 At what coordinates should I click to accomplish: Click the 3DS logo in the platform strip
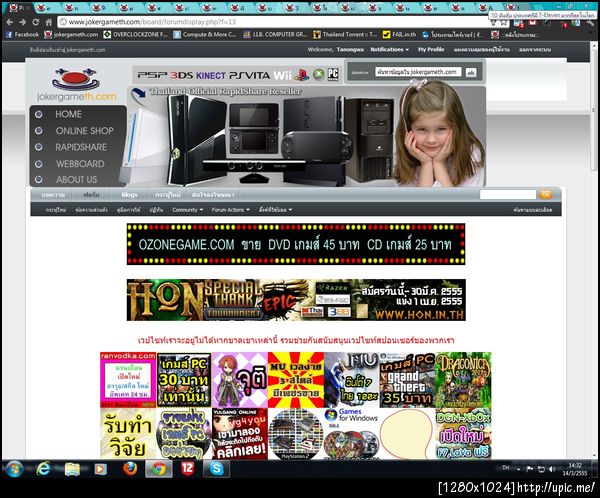click(181, 75)
